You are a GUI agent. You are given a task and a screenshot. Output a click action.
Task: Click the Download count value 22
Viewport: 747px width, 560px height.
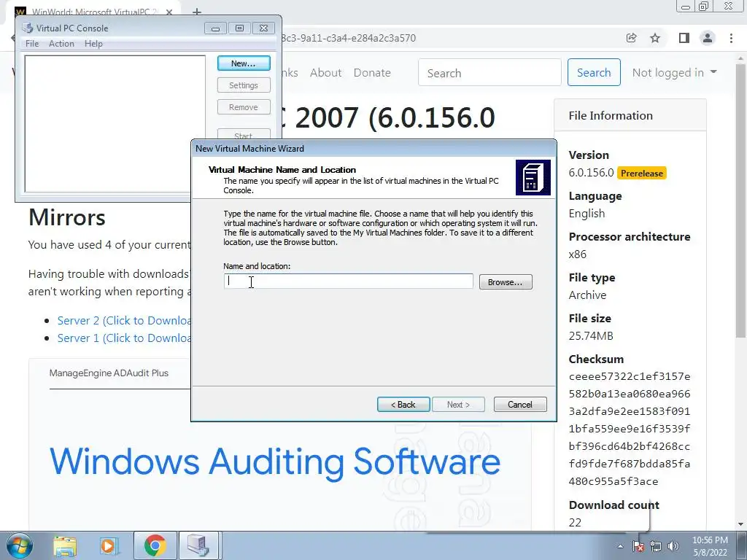[575, 522]
